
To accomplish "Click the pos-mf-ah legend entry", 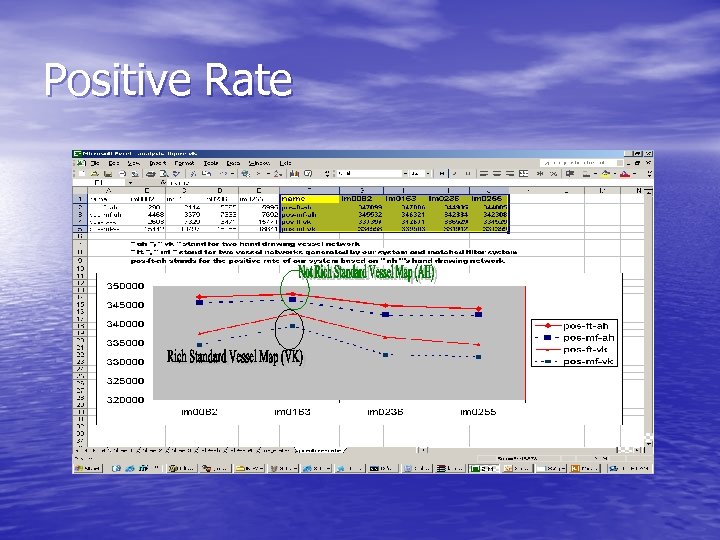I will (574, 338).
